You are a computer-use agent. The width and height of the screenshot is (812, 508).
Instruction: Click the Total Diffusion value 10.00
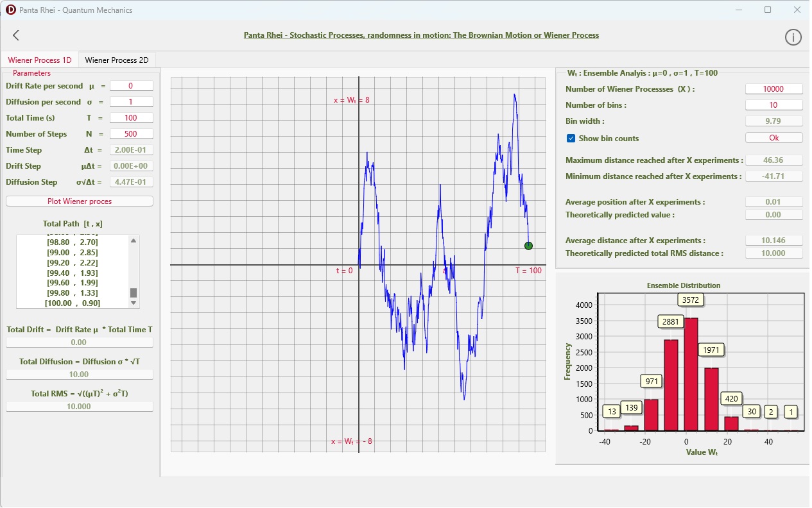pos(80,375)
